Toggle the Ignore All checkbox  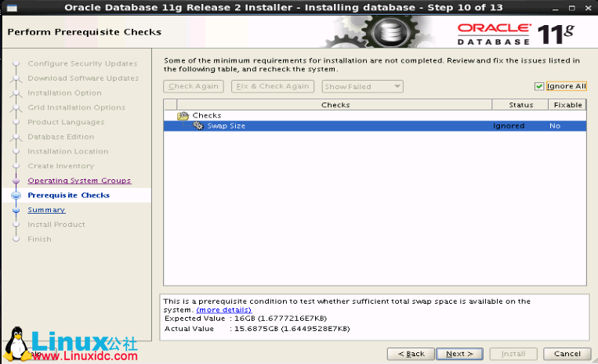pos(539,86)
